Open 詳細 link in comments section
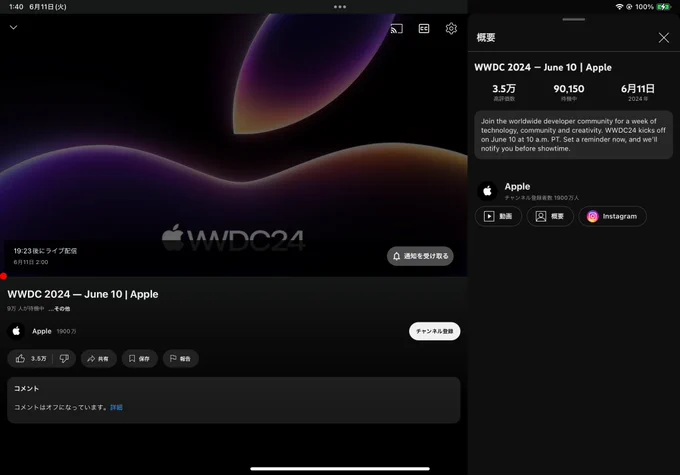Screen dimensions: 680x475 (116, 407)
